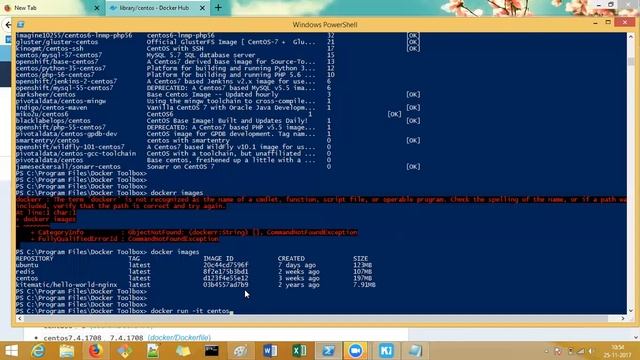The image size is (640, 360).
Task: Open the Windows Start button
Action: coord(11,351)
